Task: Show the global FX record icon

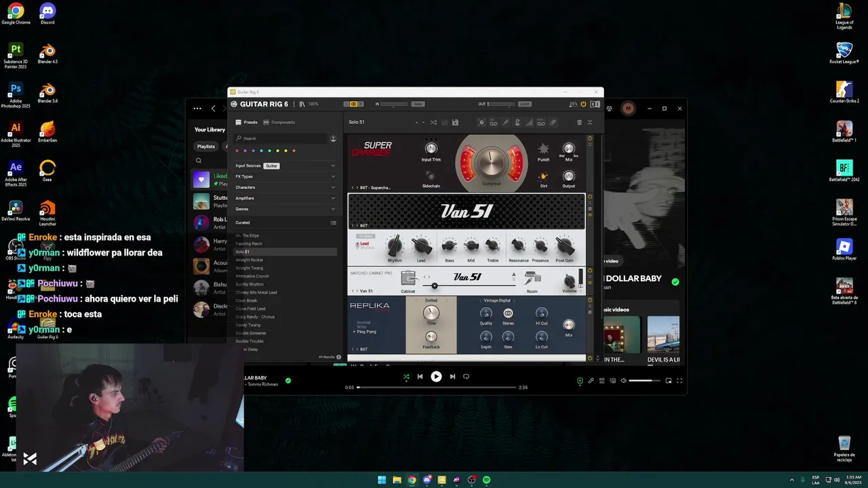Action: point(481,123)
